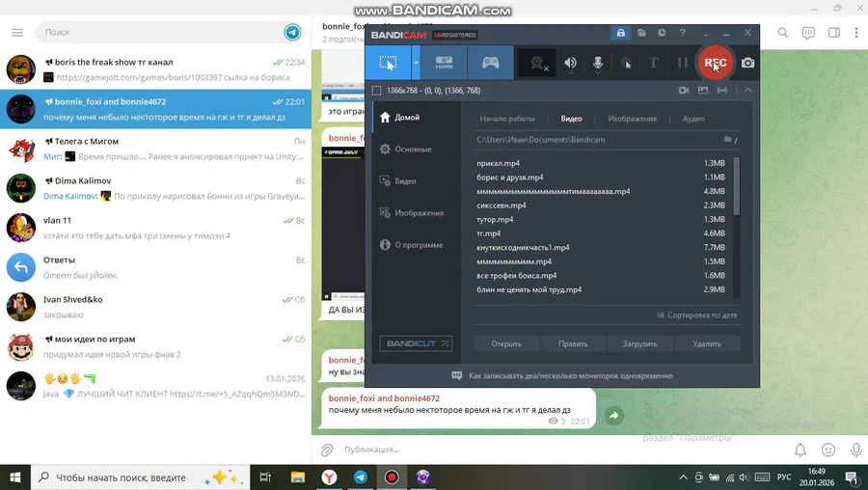Open boris the freak show chat
Viewport: 868px width, 490px height.
155,69
